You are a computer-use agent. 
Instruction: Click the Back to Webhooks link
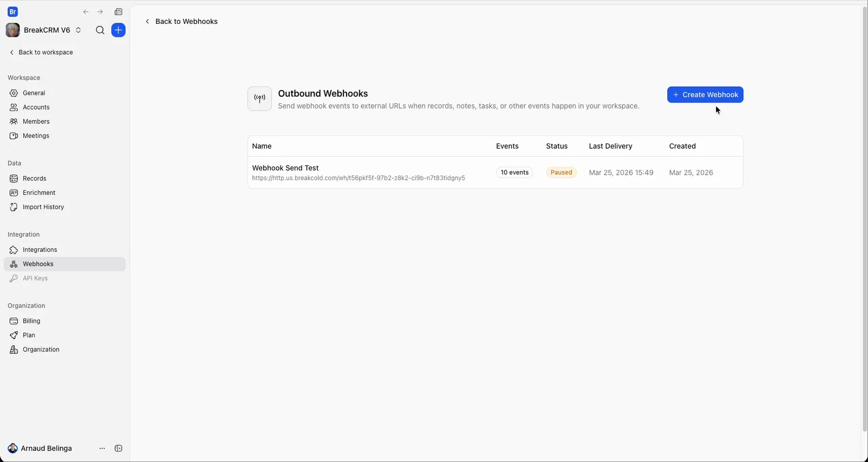[x=181, y=22]
